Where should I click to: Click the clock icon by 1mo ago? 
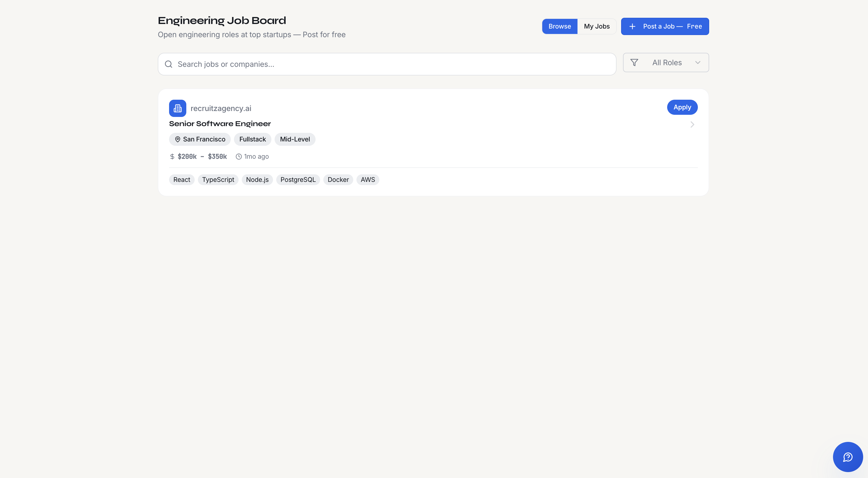click(239, 157)
